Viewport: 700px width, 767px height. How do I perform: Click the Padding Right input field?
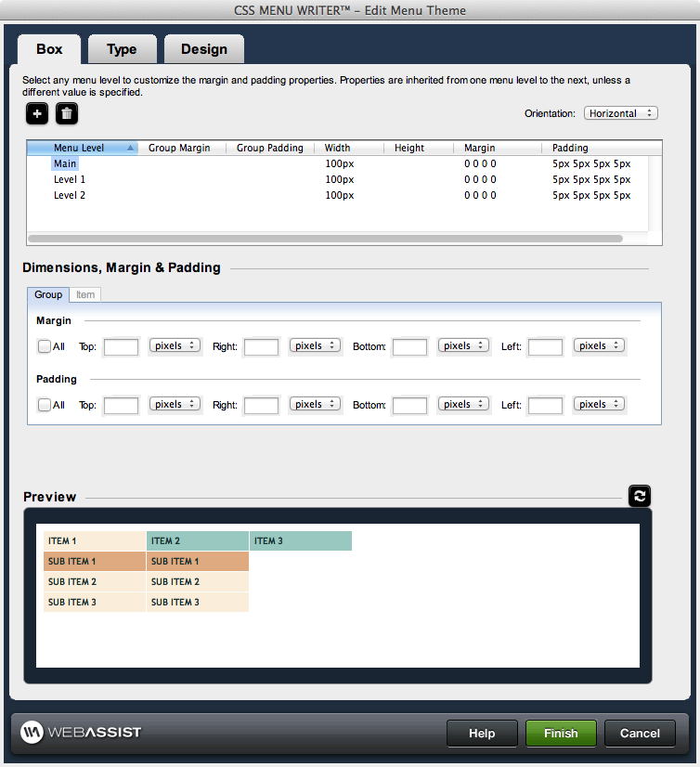click(x=261, y=406)
